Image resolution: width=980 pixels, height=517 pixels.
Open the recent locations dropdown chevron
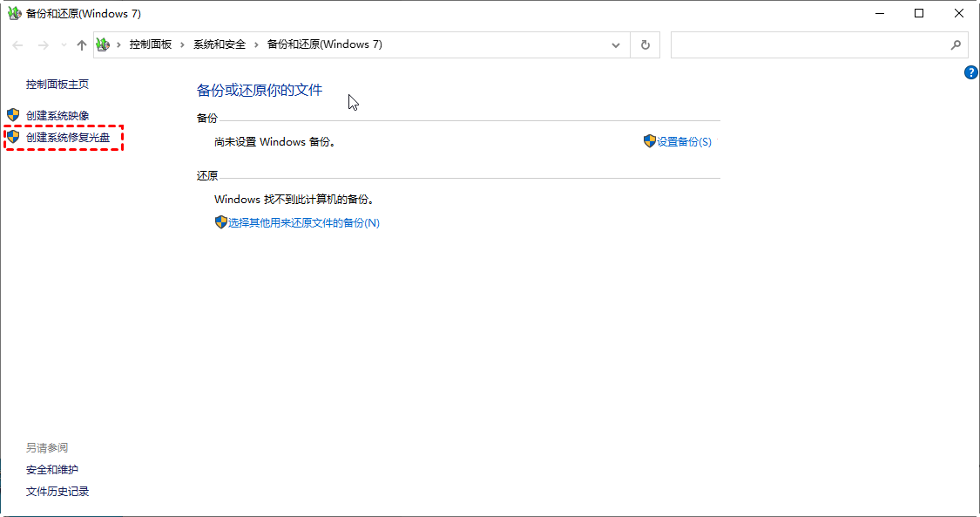pyautogui.click(x=63, y=45)
